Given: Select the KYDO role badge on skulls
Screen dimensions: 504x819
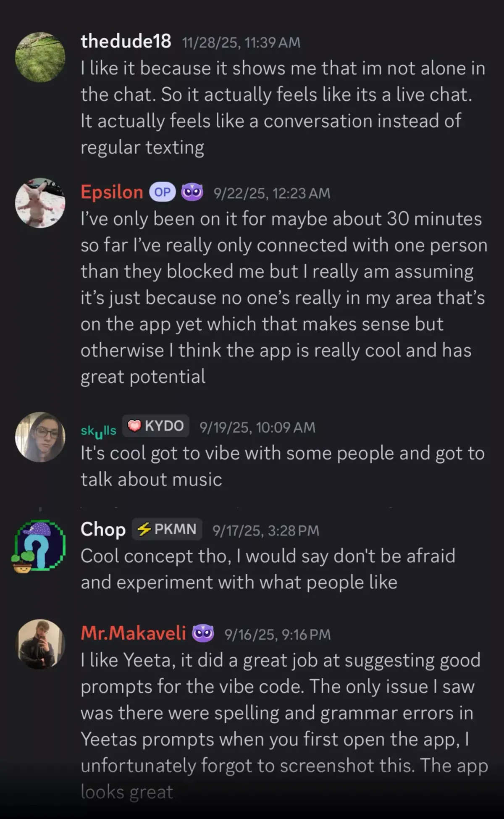Looking at the screenshot, I should coord(155,425).
